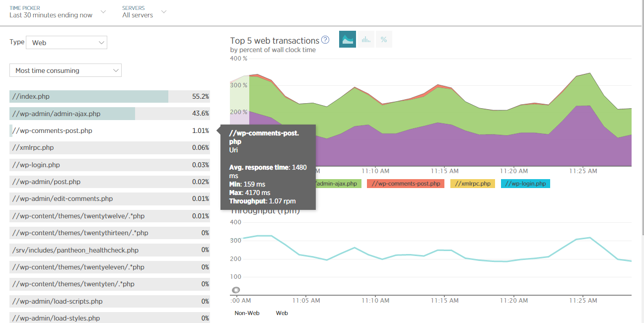Screen dimensions: 644x323
Task: Click the help question mark beside chart title
Action: point(325,40)
